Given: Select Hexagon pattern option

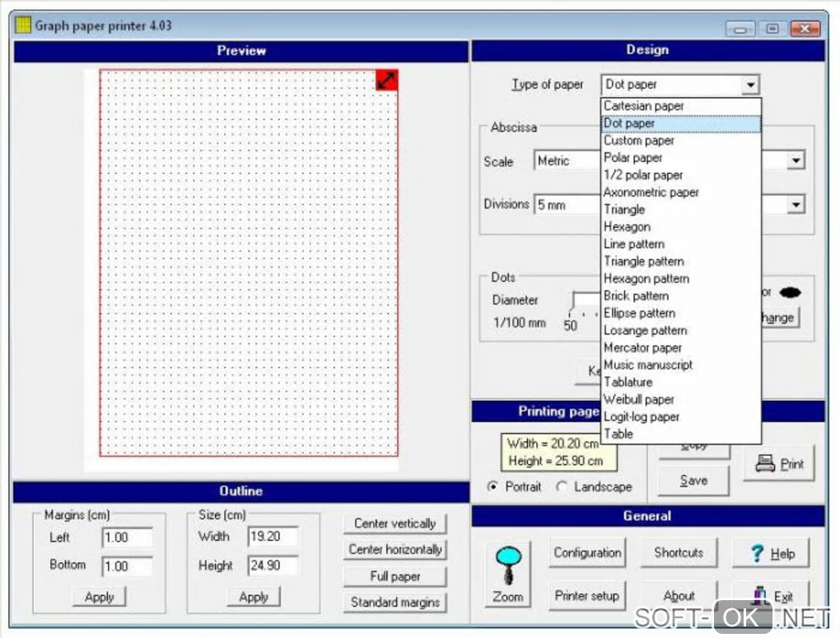Looking at the screenshot, I should tap(681, 278).
